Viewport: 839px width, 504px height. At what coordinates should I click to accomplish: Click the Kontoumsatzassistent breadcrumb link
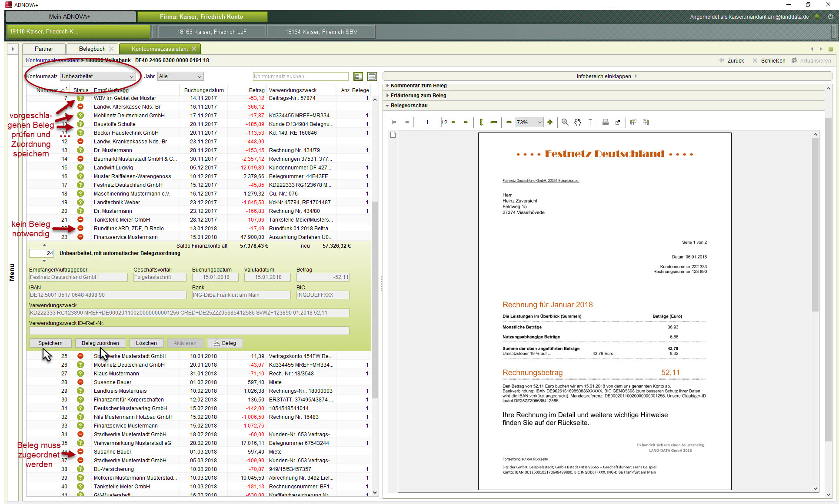click(53, 60)
